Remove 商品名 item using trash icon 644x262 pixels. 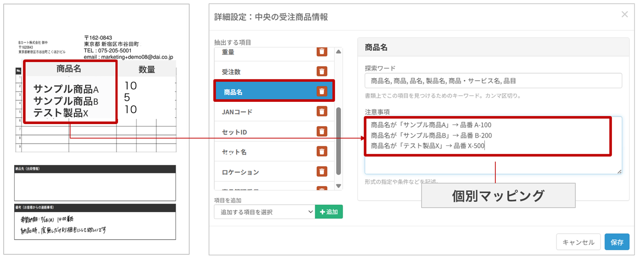coord(322,91)
